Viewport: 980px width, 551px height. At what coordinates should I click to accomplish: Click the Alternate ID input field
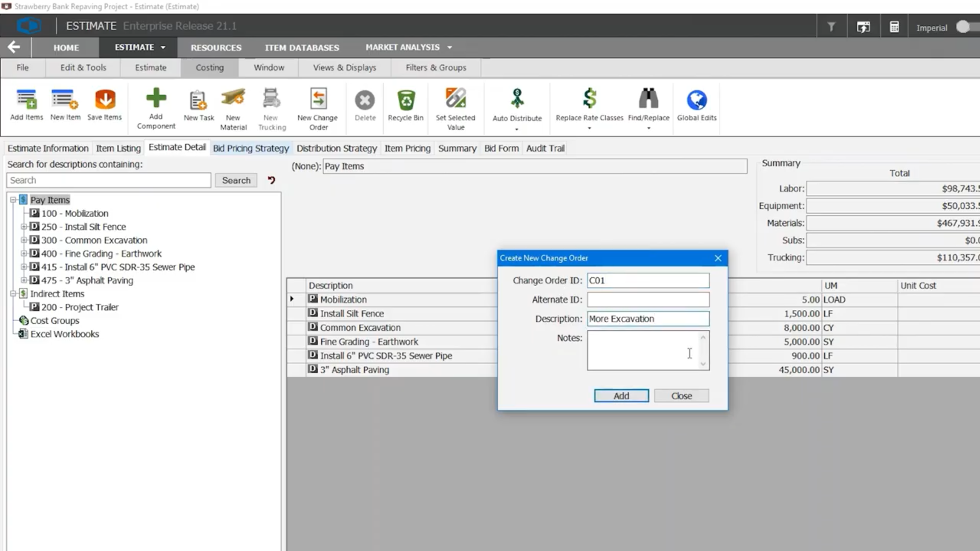(x=648, y=300)
